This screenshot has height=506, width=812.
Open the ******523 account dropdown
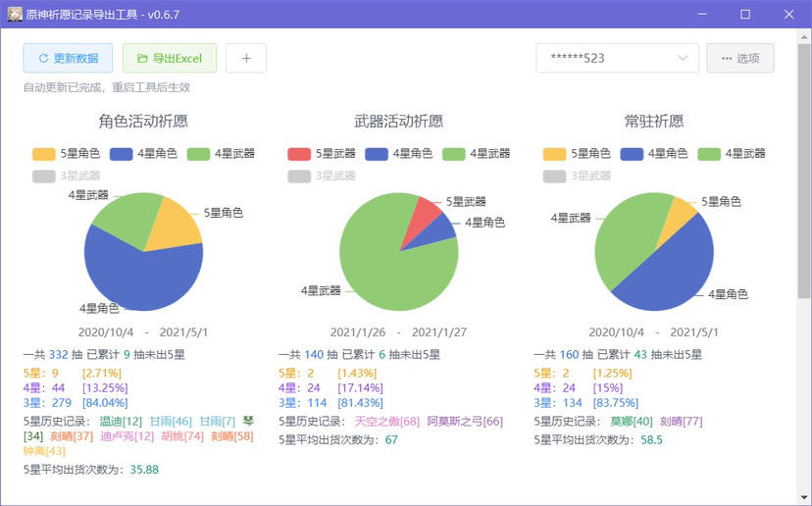click(x=617, y=58)
